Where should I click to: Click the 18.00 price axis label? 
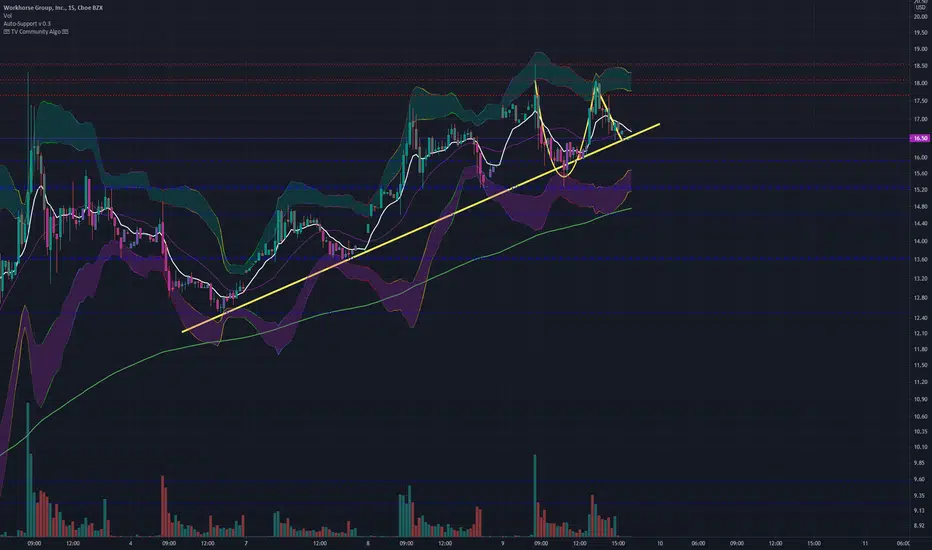(x=920, y=83)
